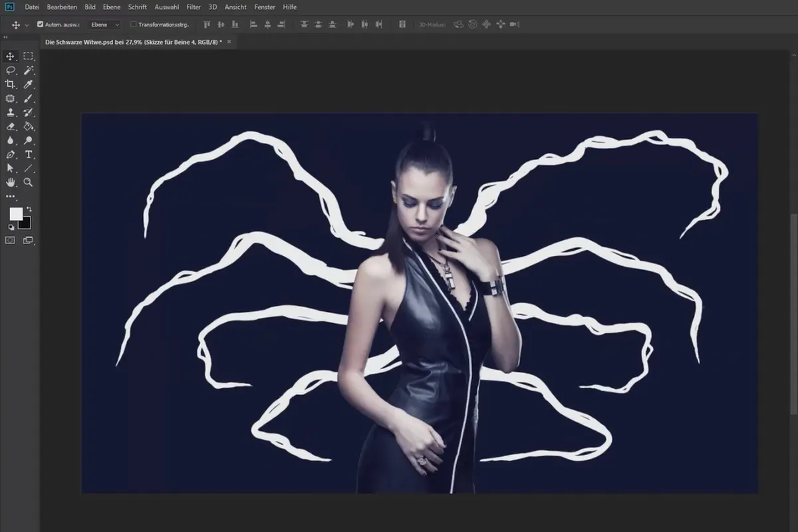Open the black background color swatch
The image size is (798, 532).
pos(25,224)
